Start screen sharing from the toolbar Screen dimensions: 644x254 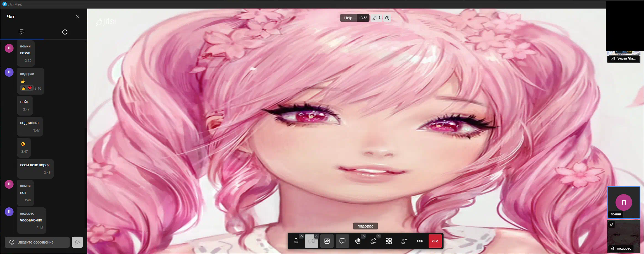point(327,241)
